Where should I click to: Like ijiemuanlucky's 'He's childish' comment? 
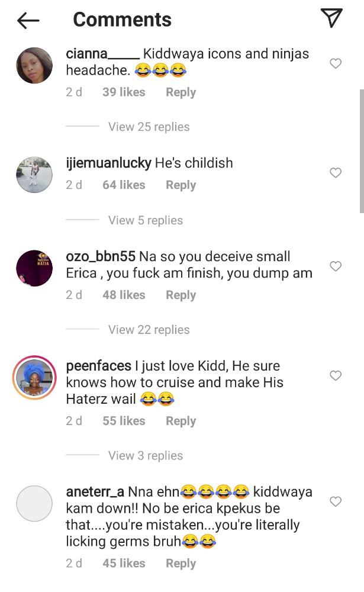tap(336, 173)
